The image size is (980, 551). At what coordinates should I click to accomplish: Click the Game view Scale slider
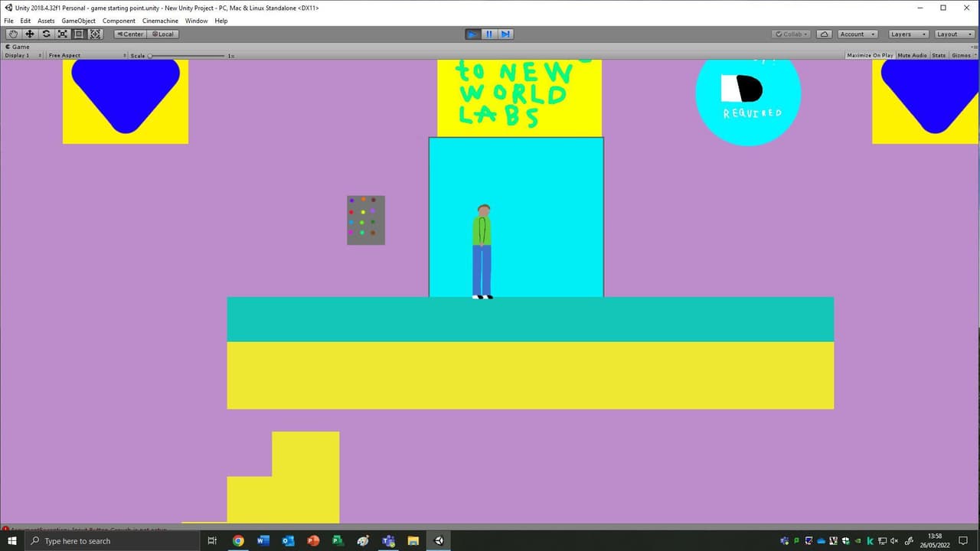point(188,56)
